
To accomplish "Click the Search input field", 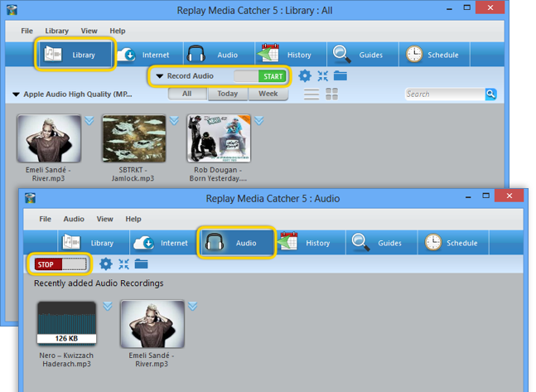I will (445, 94).
